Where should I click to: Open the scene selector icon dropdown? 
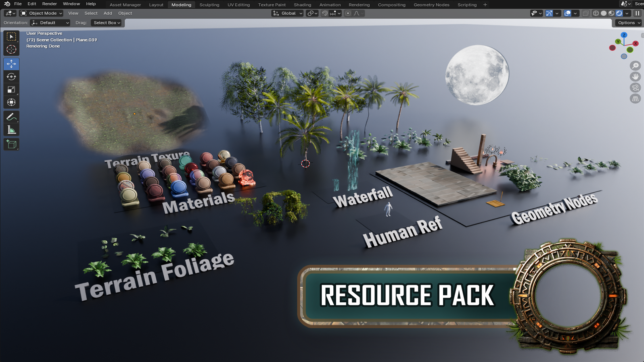click(626, 4)
